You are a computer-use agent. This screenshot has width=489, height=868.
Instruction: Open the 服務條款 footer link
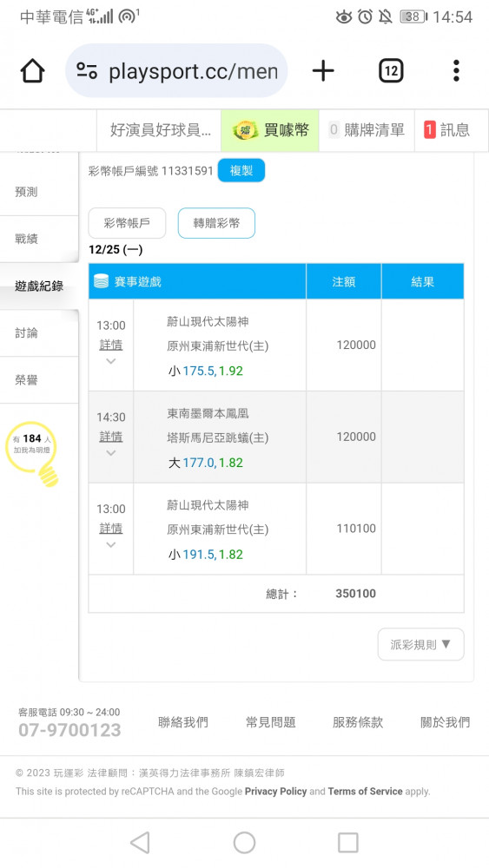(358, 722)
